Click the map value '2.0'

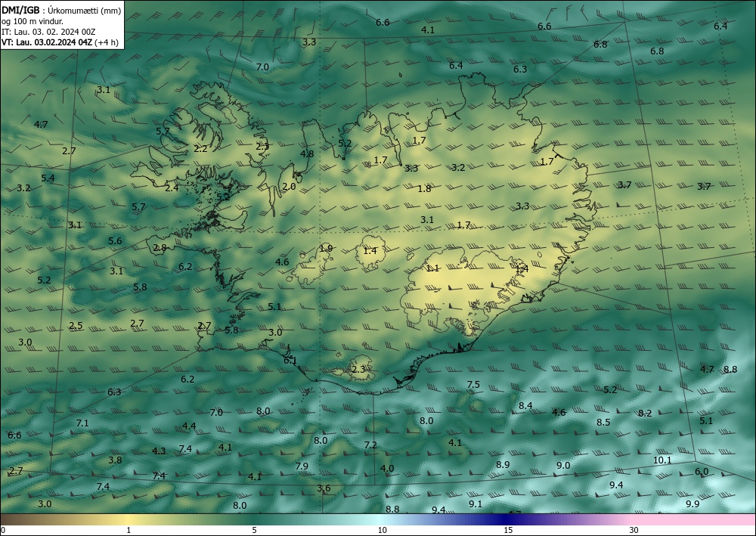(x=289, y=187)
